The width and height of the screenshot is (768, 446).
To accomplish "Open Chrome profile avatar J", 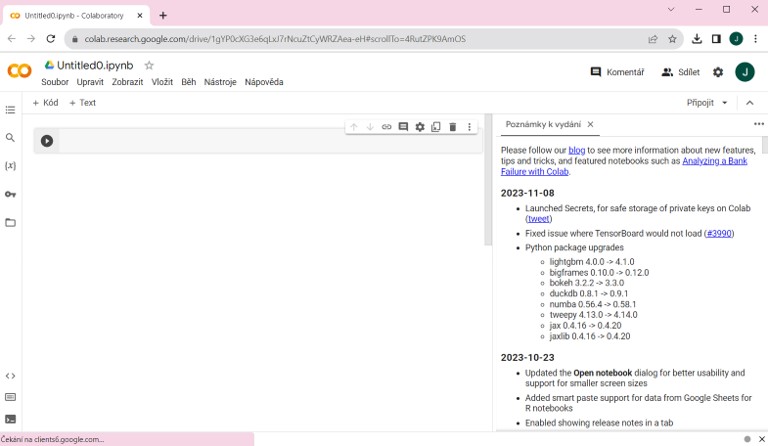I will (x=736, y=39).
